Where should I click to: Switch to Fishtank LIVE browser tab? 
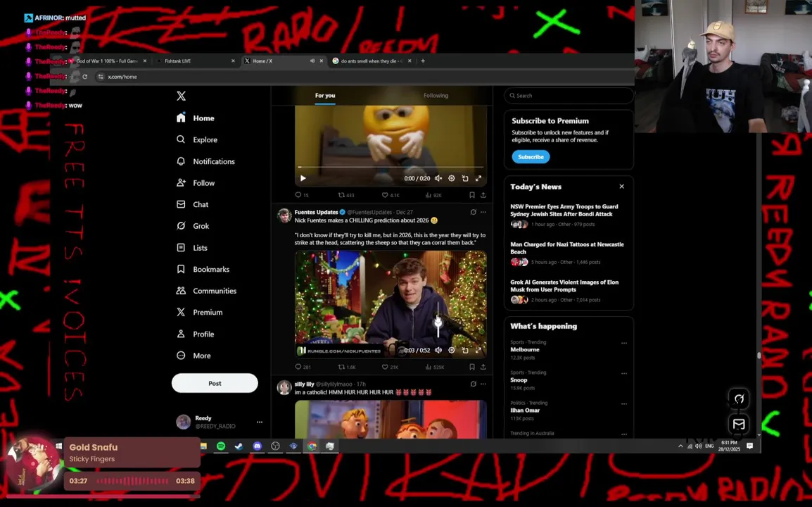195,61
